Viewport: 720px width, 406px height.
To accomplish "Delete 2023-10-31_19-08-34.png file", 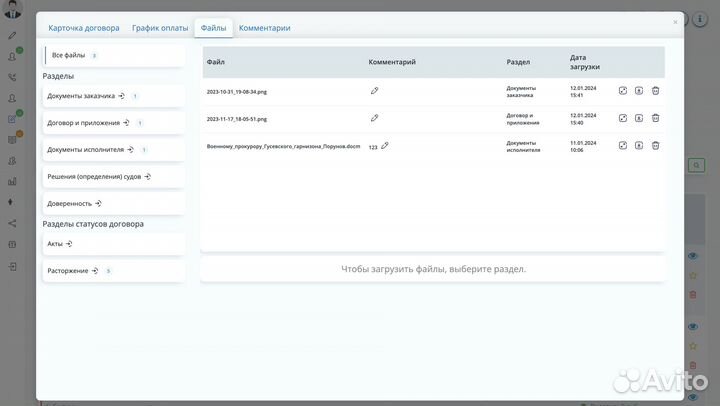I will [x=655, y=90].
